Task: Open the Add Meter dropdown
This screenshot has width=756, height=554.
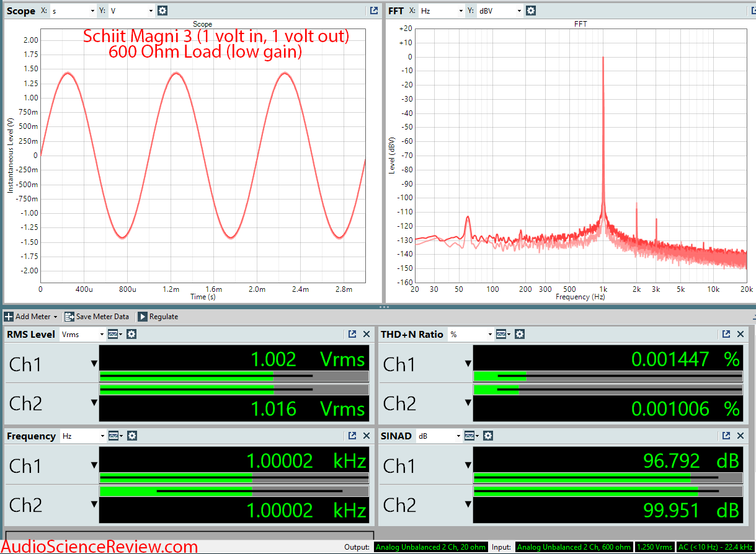Action: pos(31,317)
